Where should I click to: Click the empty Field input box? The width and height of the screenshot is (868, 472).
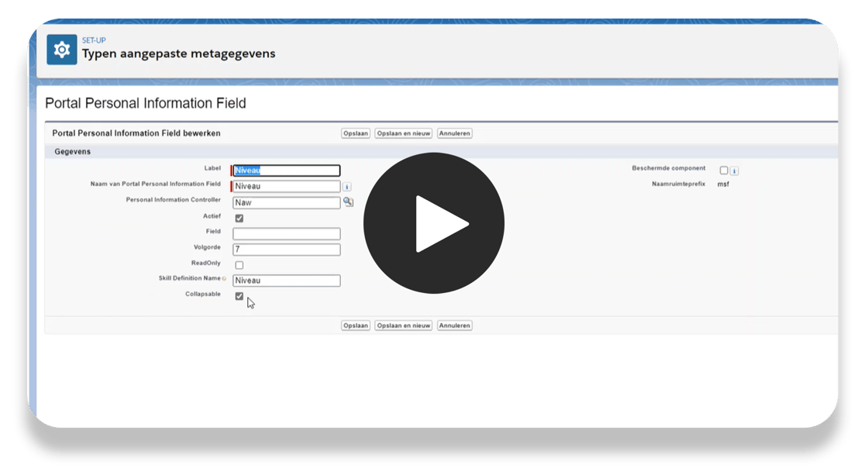[286, 233]
